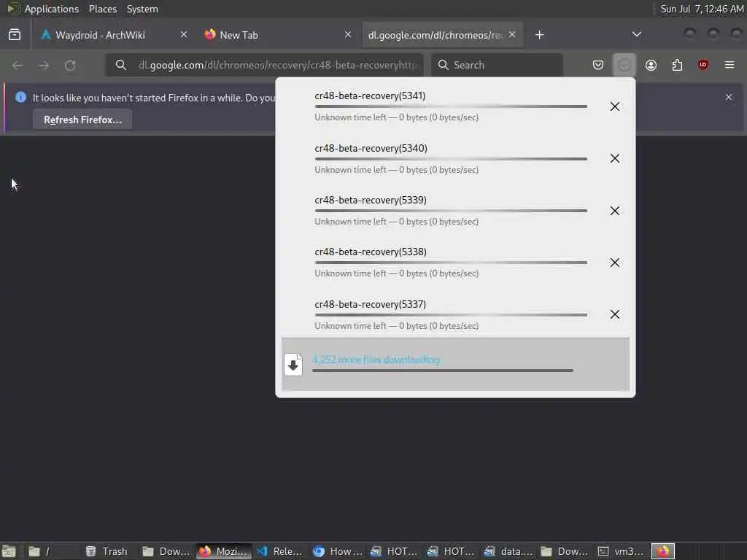This screenshot has width=747, height=560.
Task: Click the cr48-beta-recovery(5341) download entry name
Action: click(x=370, y=96)
